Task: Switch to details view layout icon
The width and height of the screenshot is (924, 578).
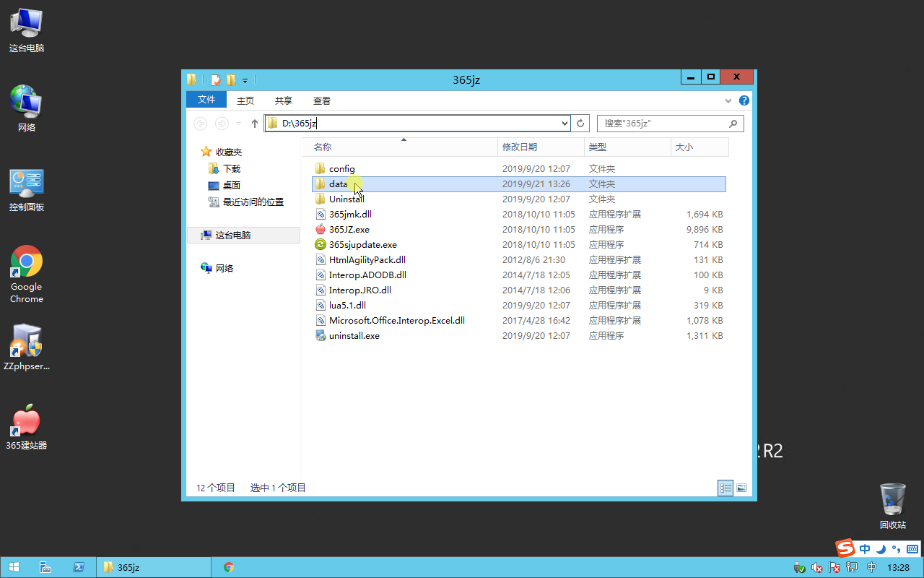Action: pyautogui.click(x=725, y=488)
